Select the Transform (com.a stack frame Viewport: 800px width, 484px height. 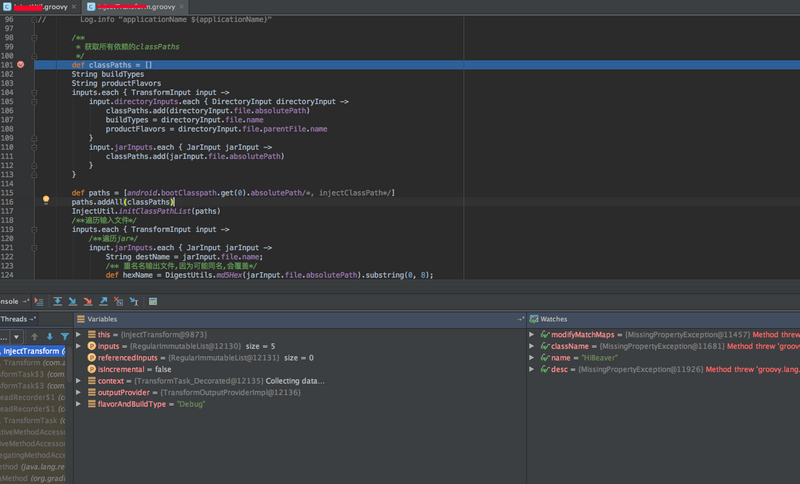33,363
